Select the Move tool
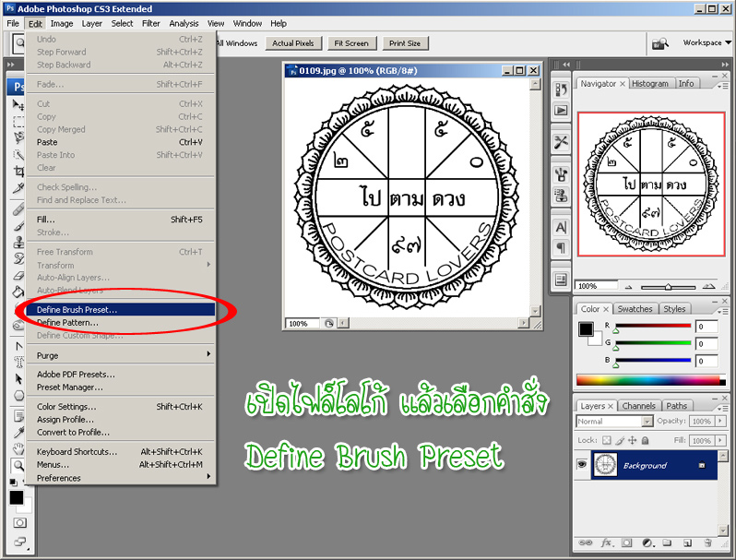736x560 pixels. [18, 104]
